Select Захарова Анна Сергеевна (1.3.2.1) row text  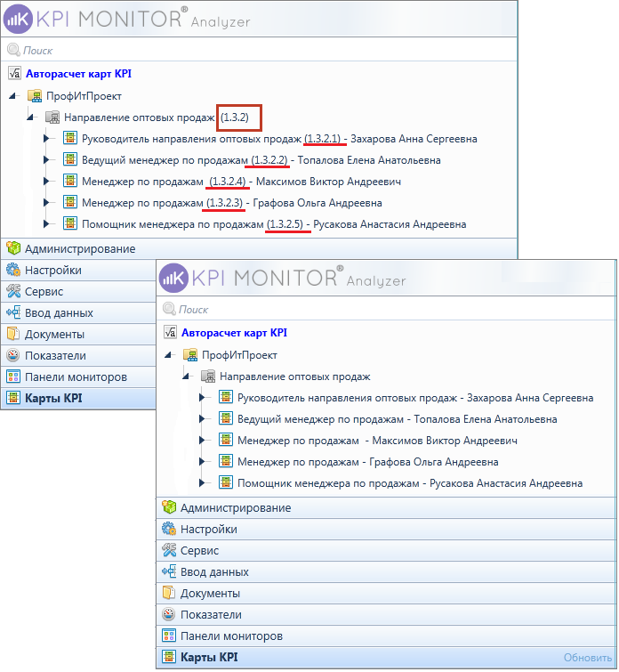click(x=279, y=139)
